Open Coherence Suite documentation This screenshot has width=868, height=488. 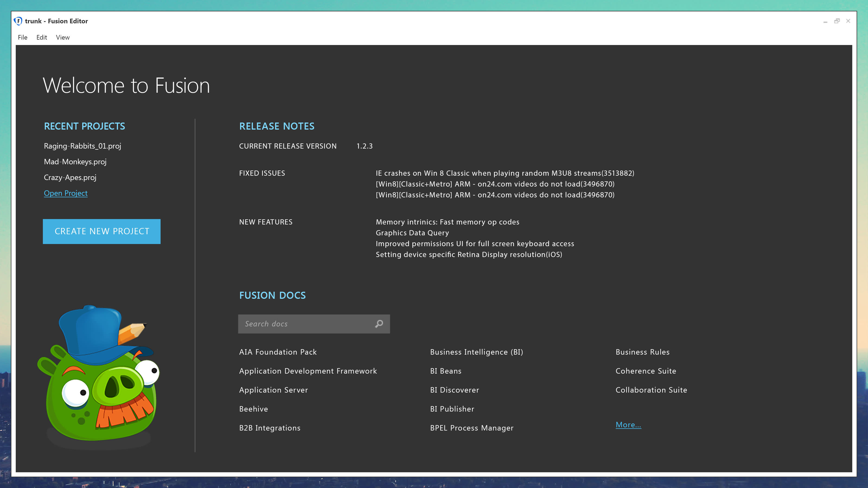[x=646, y=371]
